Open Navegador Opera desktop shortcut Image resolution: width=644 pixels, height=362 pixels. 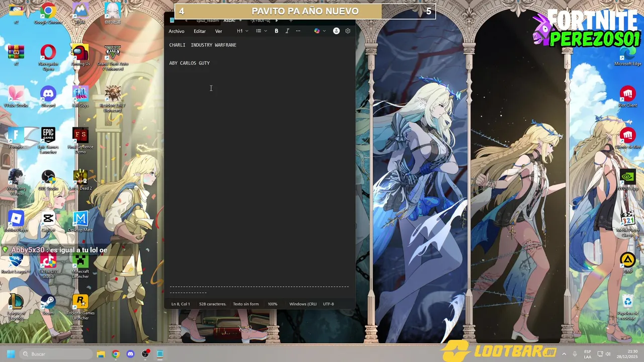click(48, 57)
